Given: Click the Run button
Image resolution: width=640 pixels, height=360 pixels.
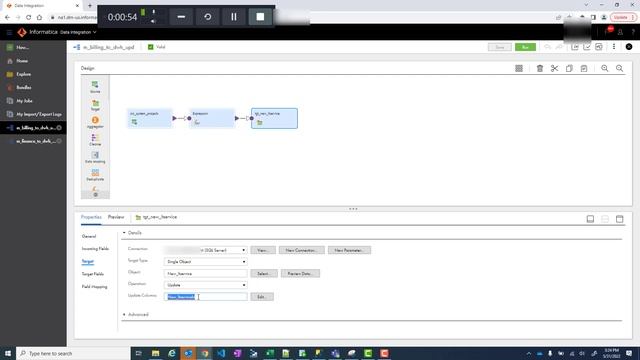Looking at the screenshot, I should (x=525, y=47).
